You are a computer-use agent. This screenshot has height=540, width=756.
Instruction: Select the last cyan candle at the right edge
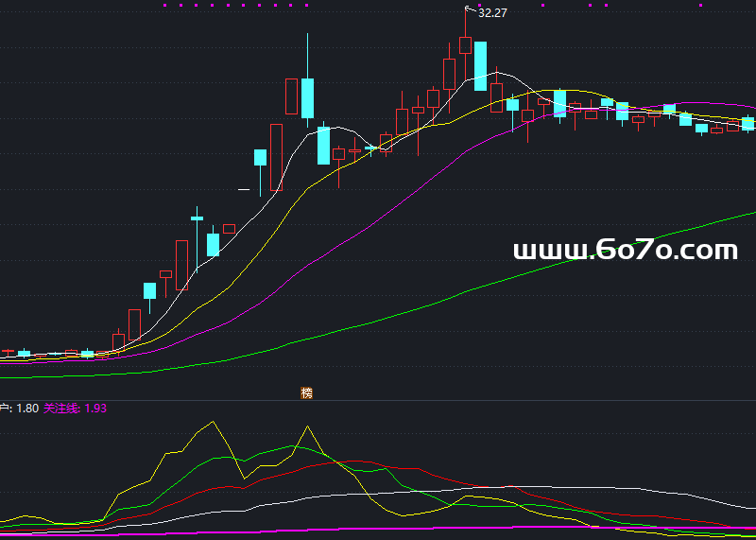[x=747, y=123]
